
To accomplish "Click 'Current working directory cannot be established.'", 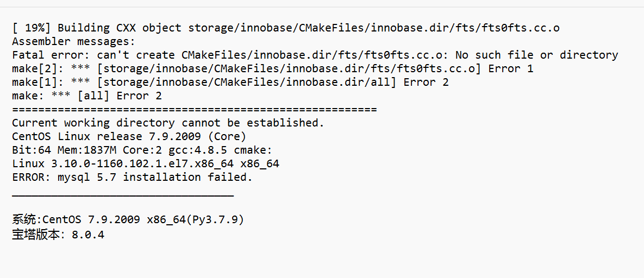I will tap(168, 123).
